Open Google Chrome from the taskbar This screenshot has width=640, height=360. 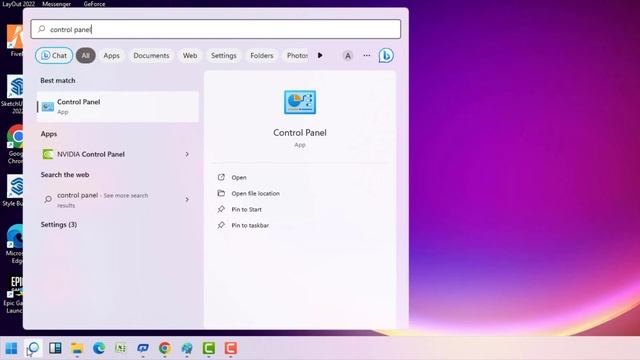[165, 348]
